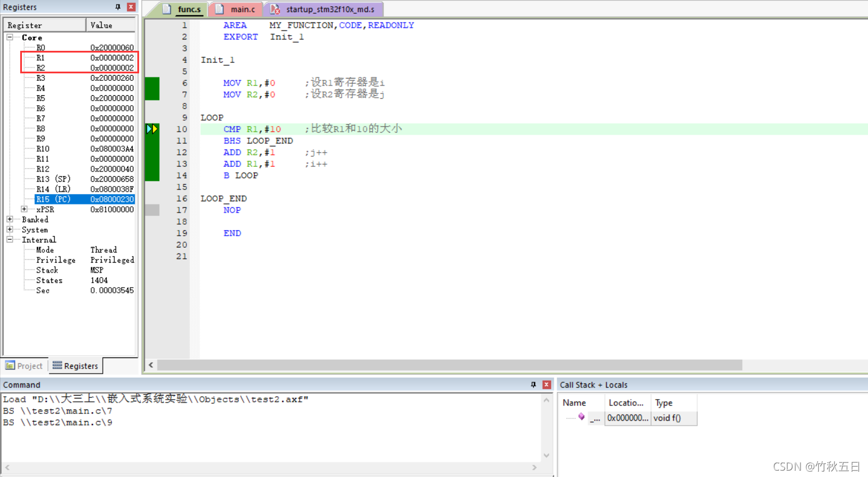
Task: Click Command window scroll left arrow
Action: (7, 467)
